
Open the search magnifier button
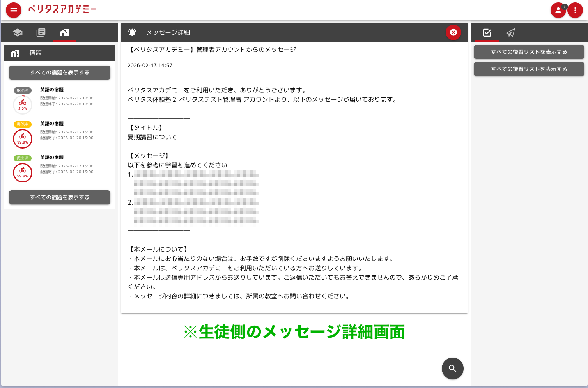tap(452, 368)
